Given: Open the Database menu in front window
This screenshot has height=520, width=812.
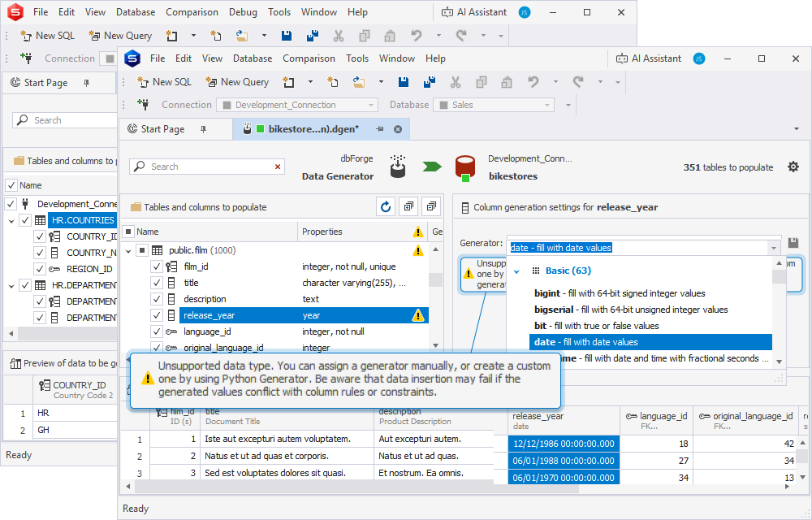Looking at the screenshot, I should point(253,58).
